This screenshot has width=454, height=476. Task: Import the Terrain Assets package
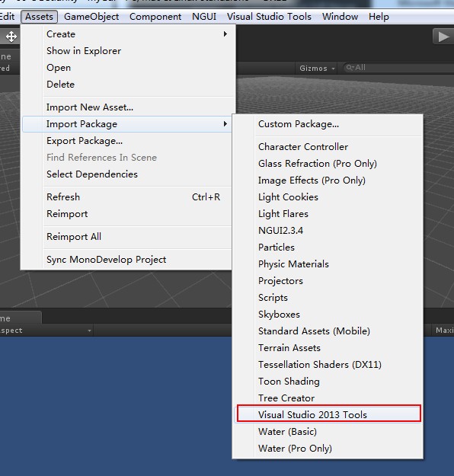click(328, 348)
